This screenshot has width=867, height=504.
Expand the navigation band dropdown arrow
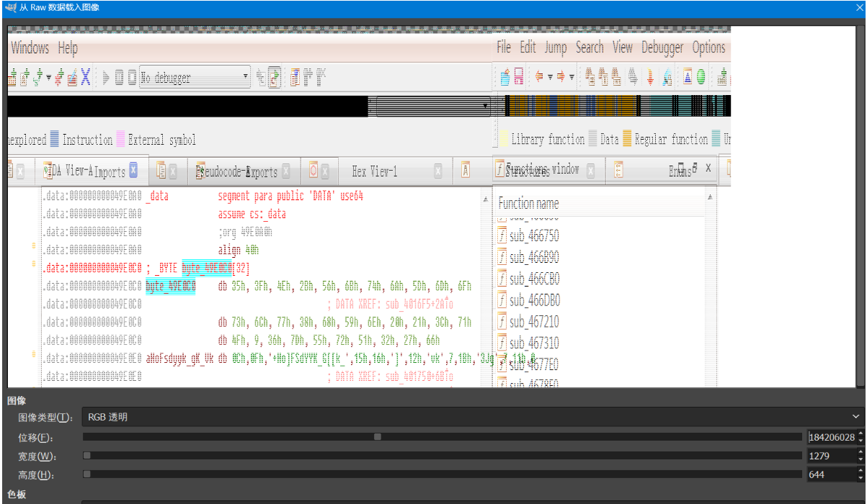point(486,107)
